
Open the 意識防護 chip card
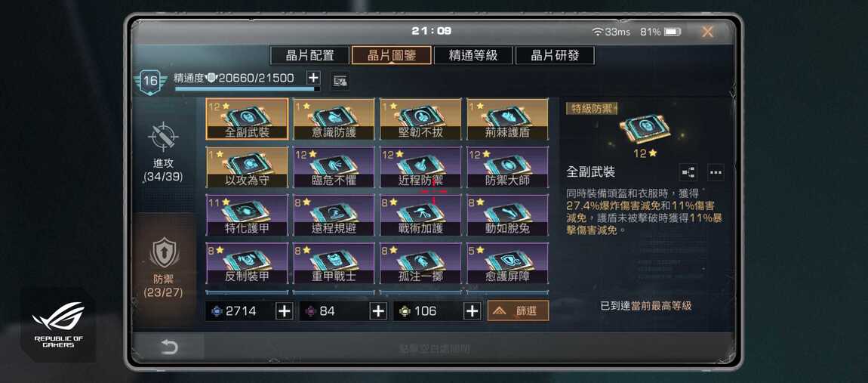coord(334,119)
